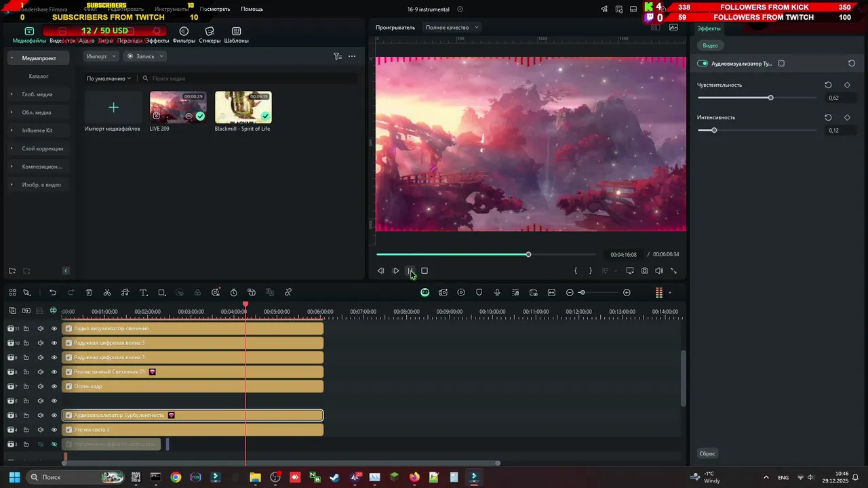868x488 pixels.
Task: Toggle visibility of track 5 eye icon
Action: click(x=54, y=415)
